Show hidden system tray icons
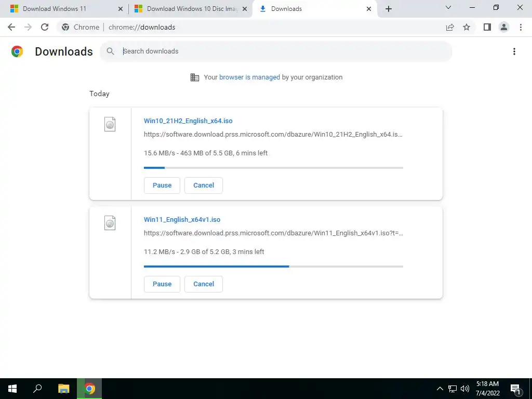Screen dimensions: 532x399 pos(440,389)
